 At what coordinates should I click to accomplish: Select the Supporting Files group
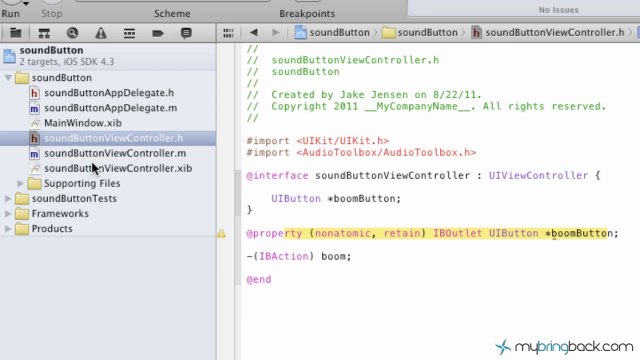click(82, 183)
